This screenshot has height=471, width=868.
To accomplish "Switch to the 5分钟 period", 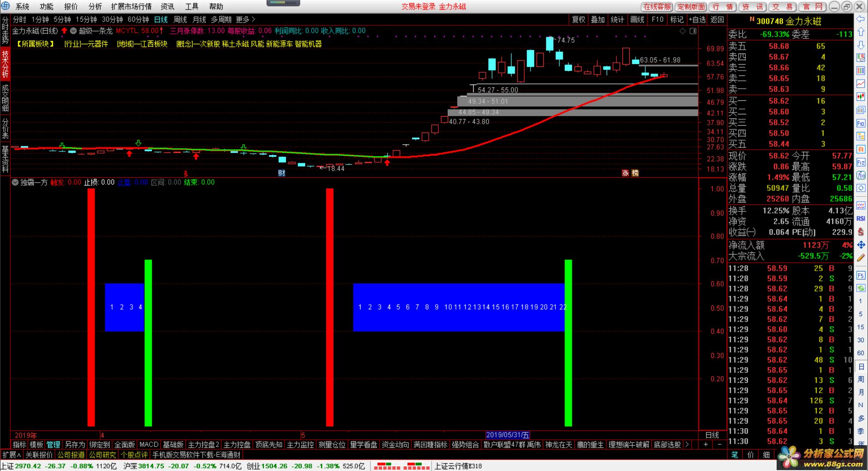I will click(x=62, y=19).
